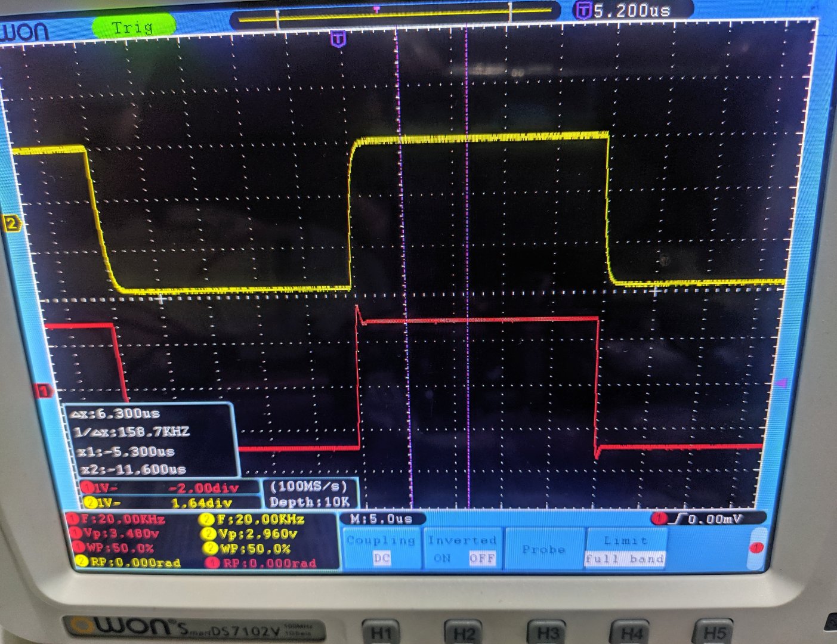Click the T icon beside 5.200us readout
This screenshot has height=644, width=837.
[583, 10]
